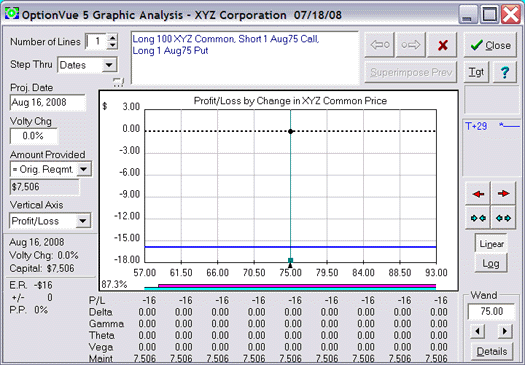
Task: Click the Maint row label
Action: click(x=101, y=359)
